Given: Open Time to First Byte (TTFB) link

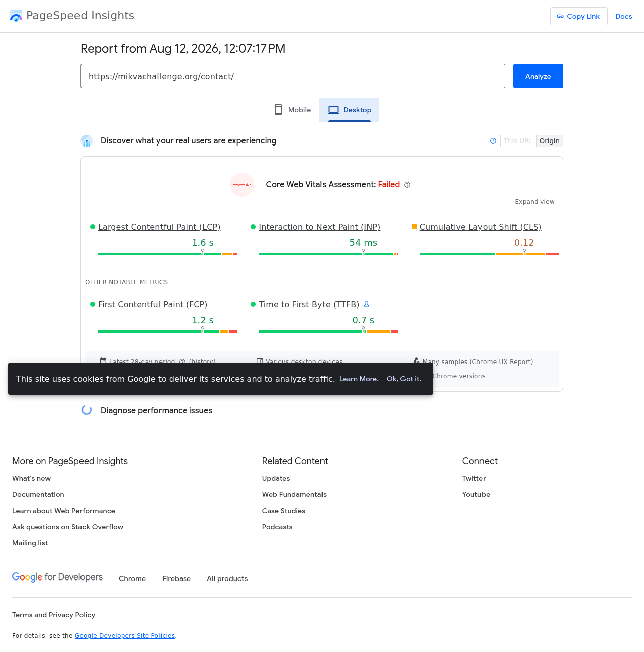Looking at the screenshot, I should click(x=309, y=305).
